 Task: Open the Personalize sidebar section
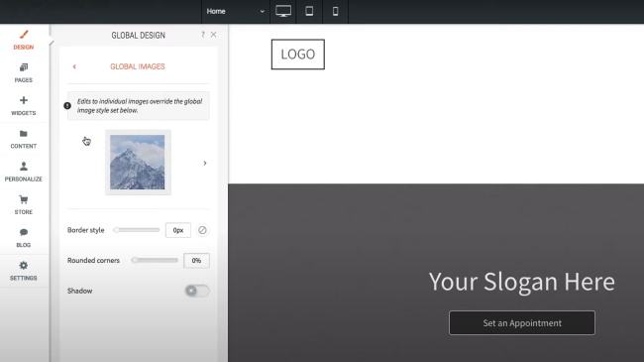click(24, 172)
